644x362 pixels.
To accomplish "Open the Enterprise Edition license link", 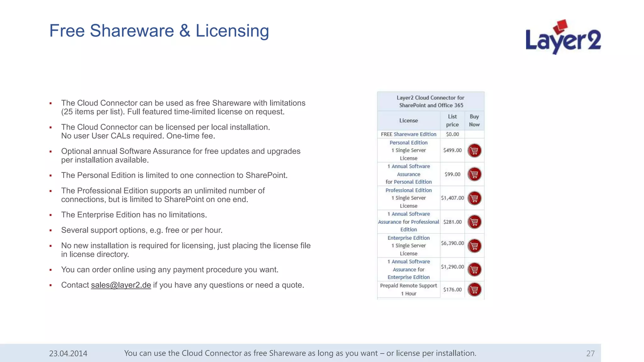I will [408, 238].
